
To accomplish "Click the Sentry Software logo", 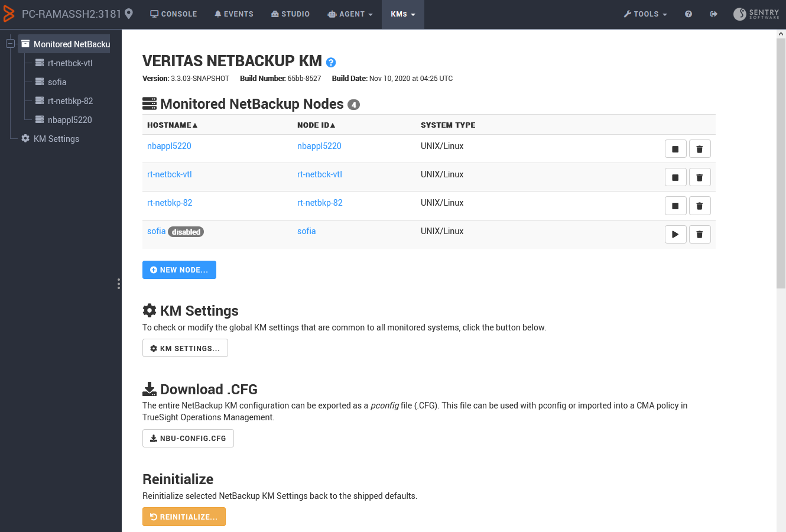I will tap(756, 14).
